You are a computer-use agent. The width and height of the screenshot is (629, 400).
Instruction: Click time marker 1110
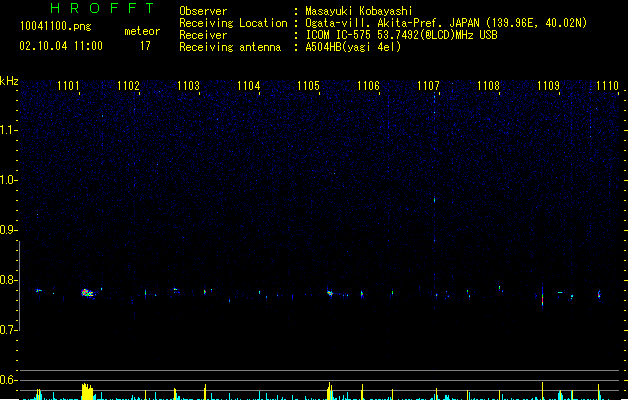click(607, 86)
